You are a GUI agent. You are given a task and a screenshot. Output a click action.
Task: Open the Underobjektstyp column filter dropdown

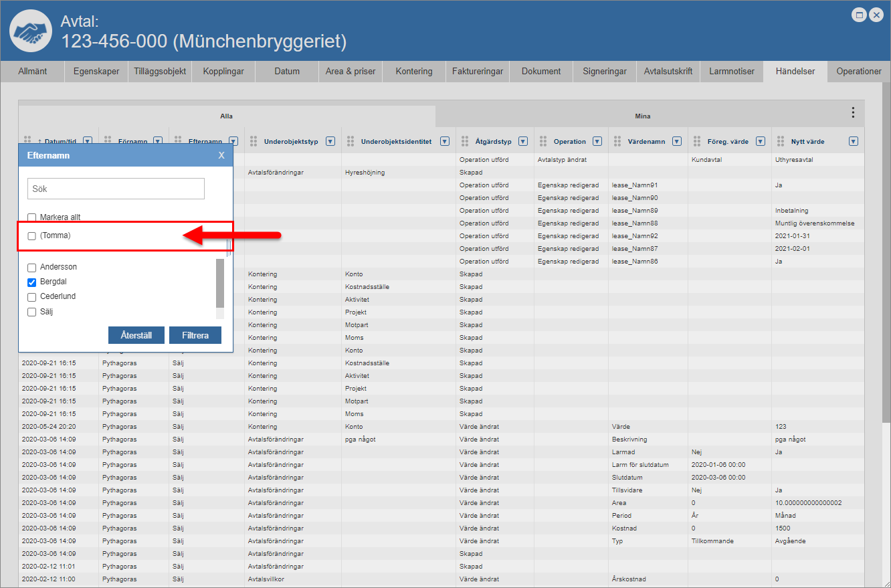(330, 141)
